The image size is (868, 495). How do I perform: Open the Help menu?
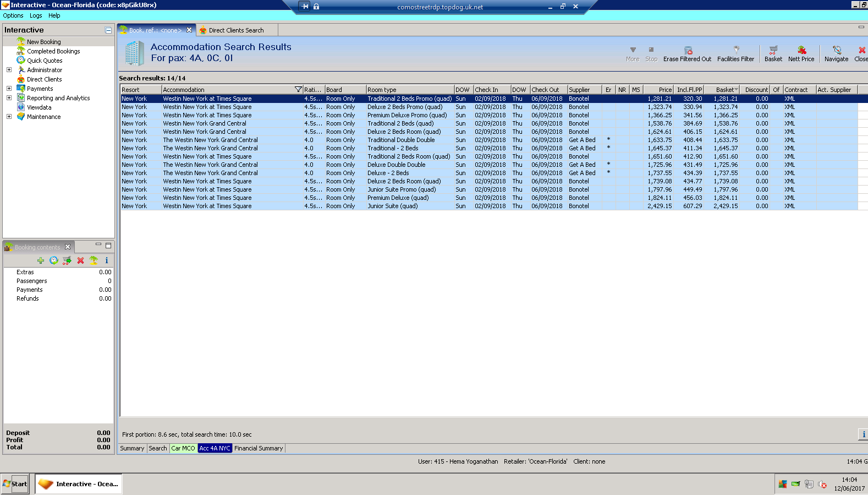(x=54, y=15)
